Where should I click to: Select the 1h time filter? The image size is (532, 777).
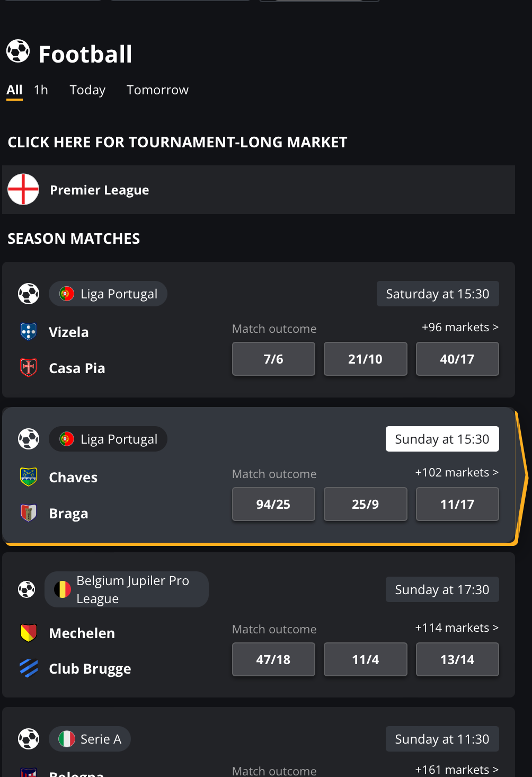coord(41,90)
